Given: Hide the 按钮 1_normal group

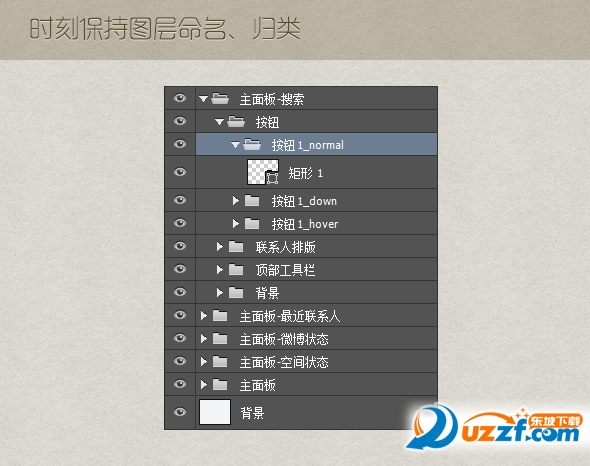Looking at the screenshot, I should click(x=180, y=144).
